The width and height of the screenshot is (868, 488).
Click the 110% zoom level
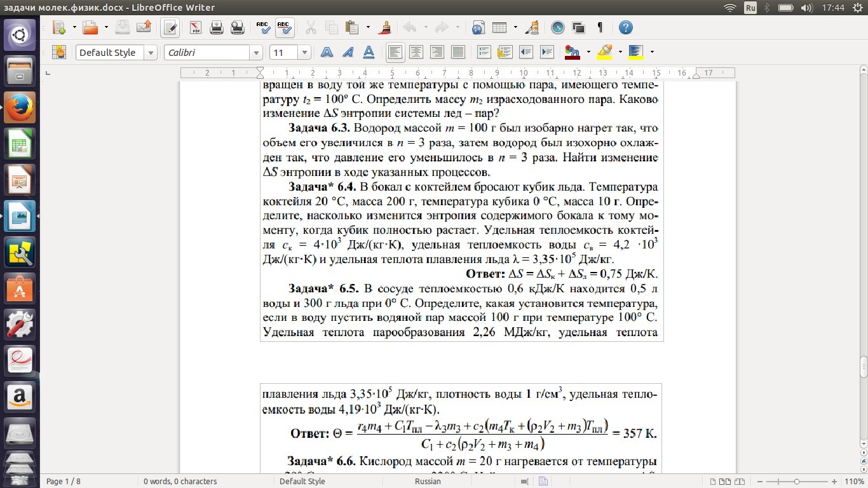[x=854, y=482]
